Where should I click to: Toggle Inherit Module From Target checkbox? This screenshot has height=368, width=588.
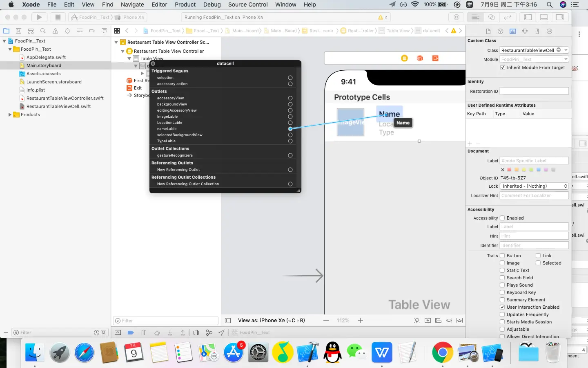[503, 68]
